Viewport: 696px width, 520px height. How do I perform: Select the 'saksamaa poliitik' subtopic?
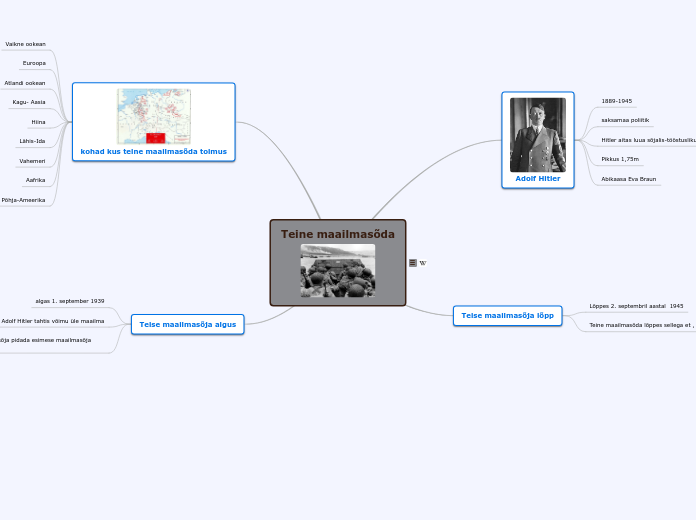[625, 120]
